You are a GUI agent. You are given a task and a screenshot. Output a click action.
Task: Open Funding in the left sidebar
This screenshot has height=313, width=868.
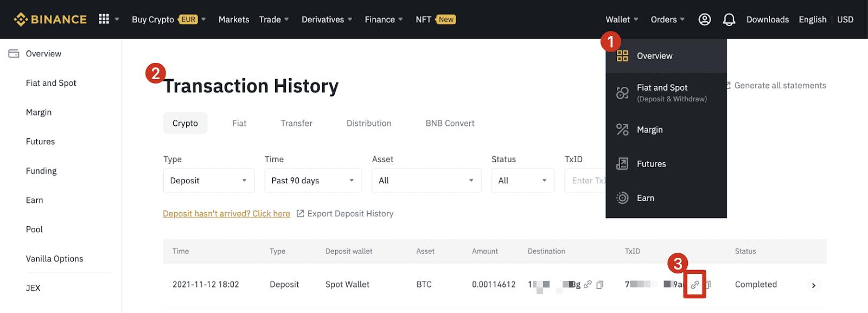pos(41,171)
